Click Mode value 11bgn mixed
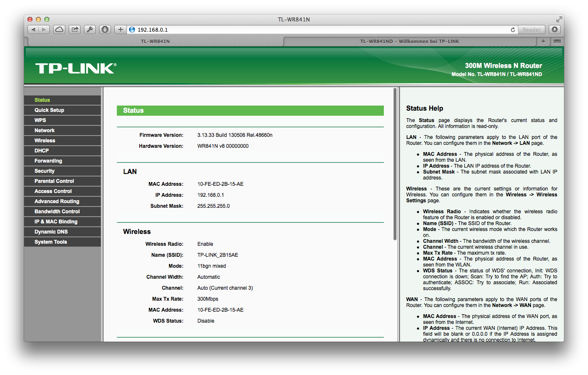Image resolution: width=588 pixels, height=375 pixels. 212,266
